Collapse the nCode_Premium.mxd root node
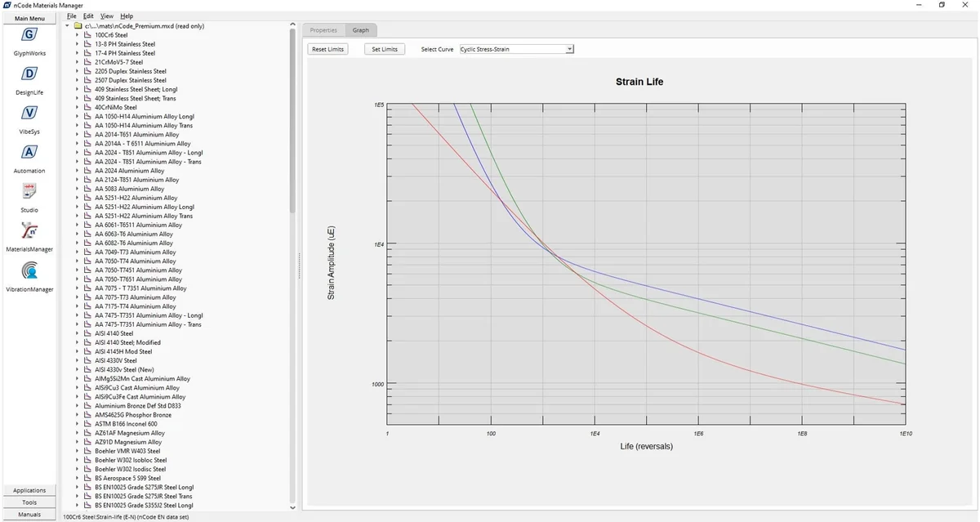Viewport: 980px width, 522px height. [x=68, y=26]
